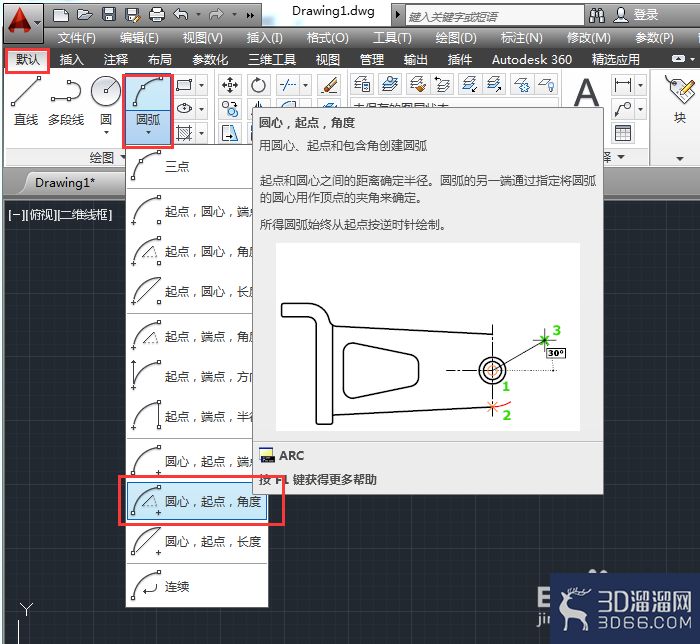Click the Erase tool icon

point(329,85)
